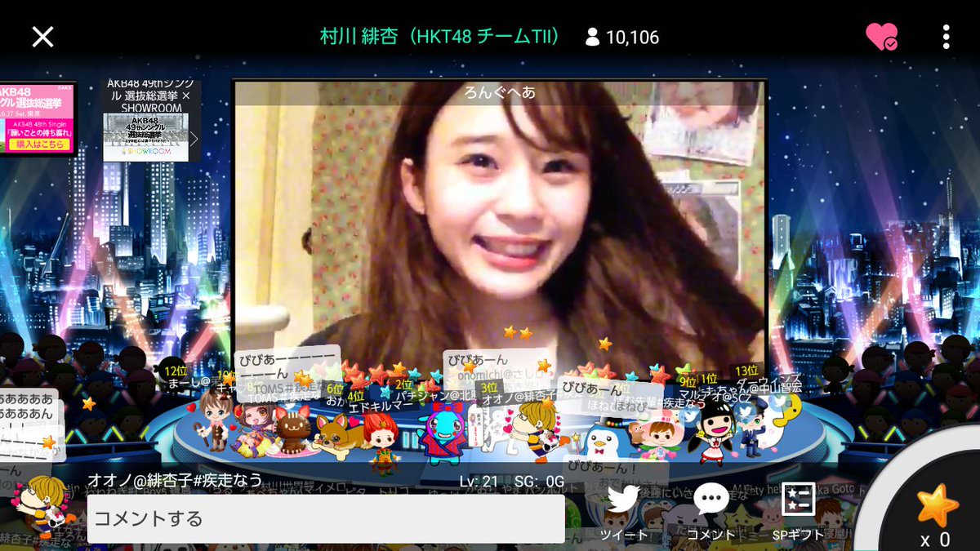Open the pink AKB48 購入はこちら banner
Screen dimensions: 980x551
pos(37,118)
